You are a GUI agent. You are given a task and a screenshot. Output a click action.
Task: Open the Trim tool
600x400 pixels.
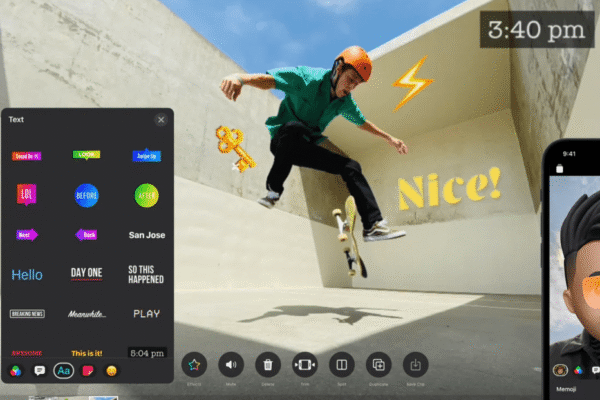(x=304, y=365)
